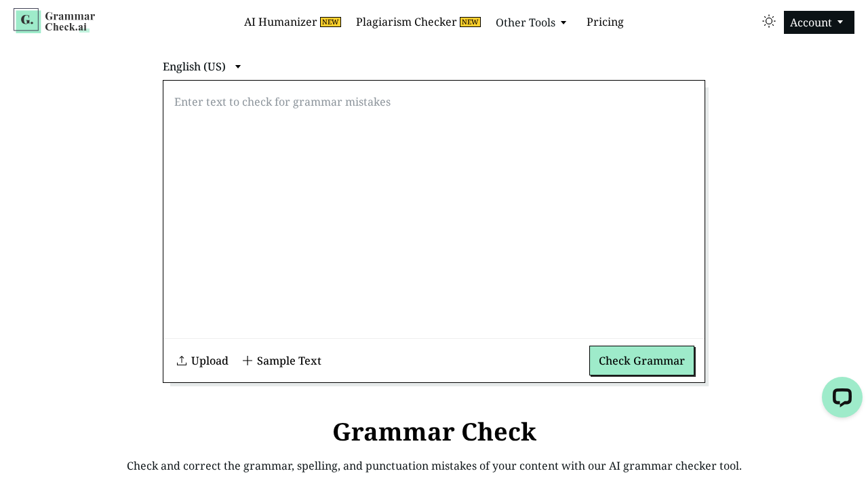Expand the Other Tools menu
The width and height of the screenshot is (868, 488).
pos(531,22)
